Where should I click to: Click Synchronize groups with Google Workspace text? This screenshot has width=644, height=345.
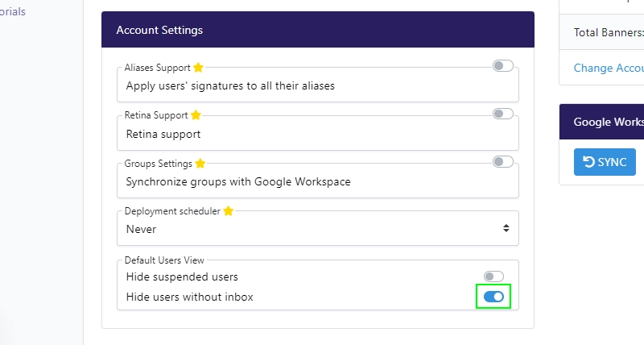tap(238, 181)
